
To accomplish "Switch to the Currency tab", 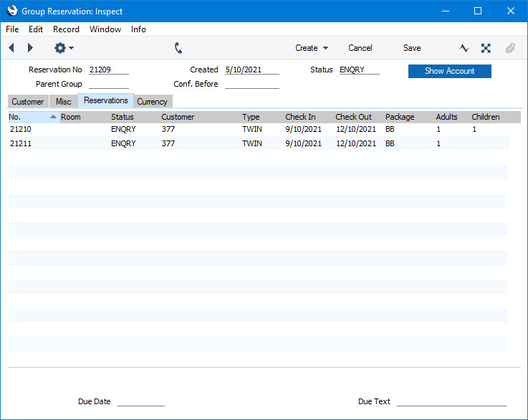I will point(152,102).
